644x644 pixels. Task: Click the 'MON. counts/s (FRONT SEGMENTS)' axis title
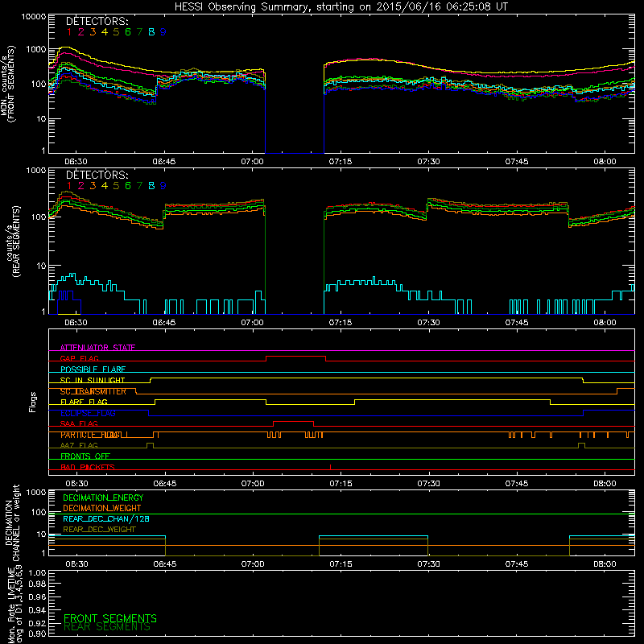tap(7, 84)
